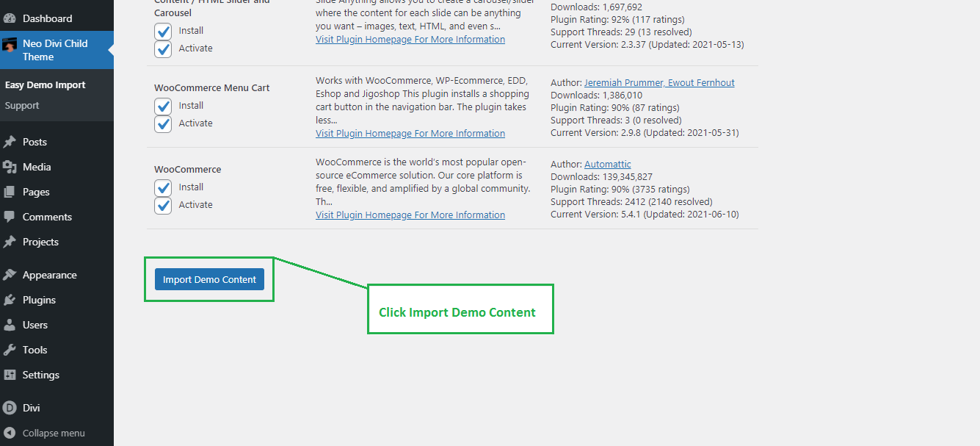Toggle Activate checkbox for WooCommerce Menu Cart
The width and height of the screenshot is (980, 446).
(163, 124)
